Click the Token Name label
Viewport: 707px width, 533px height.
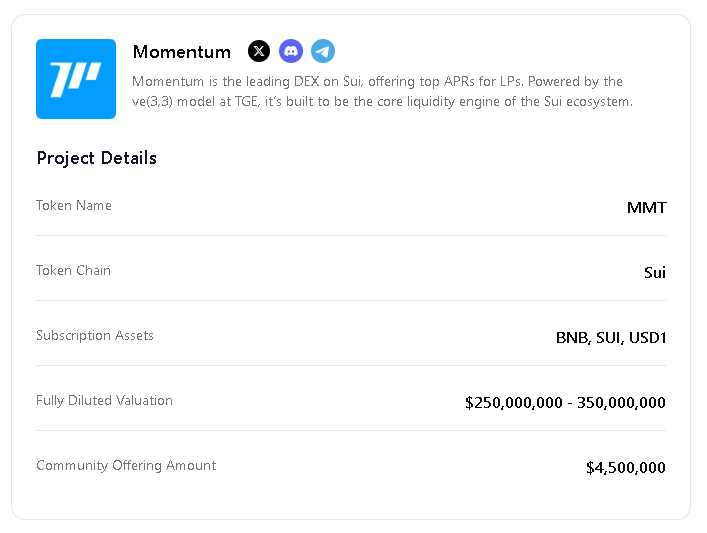(x=74, y=206)
